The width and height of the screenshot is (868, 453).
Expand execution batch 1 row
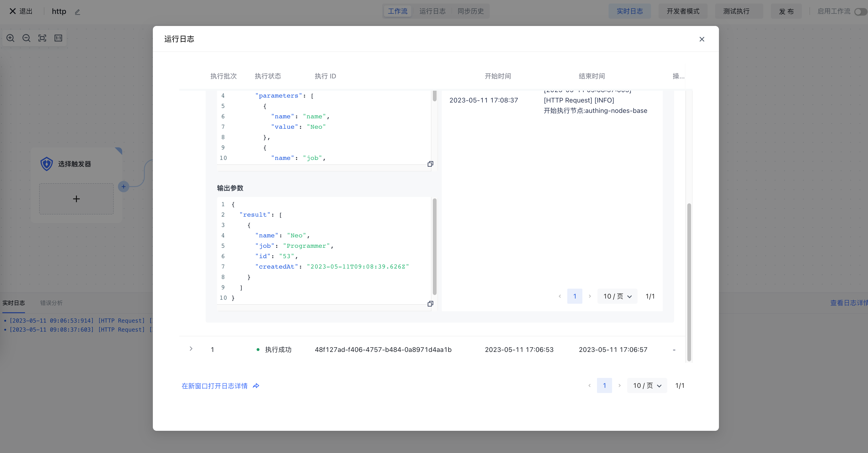[191, 349]
